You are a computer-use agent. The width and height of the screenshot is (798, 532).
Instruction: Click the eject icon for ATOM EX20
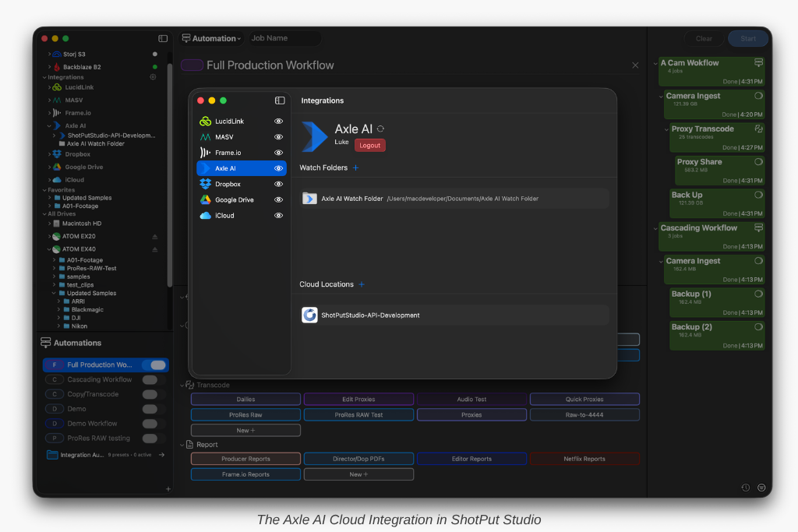(154, 236)
